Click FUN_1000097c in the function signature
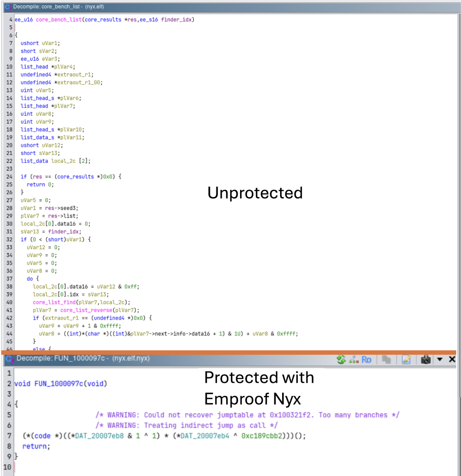The image size is (461, 476). tap(59, 384)
